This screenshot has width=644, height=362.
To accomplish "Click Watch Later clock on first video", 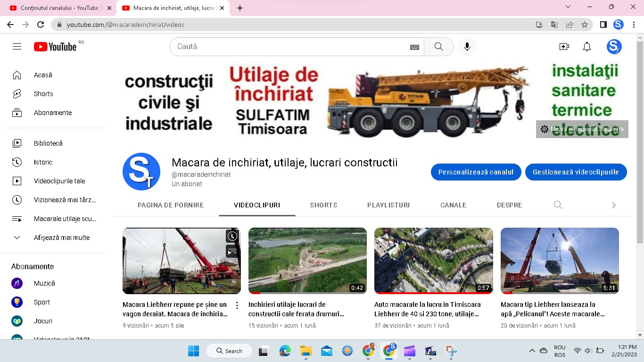I will click(x=232, y=236).
